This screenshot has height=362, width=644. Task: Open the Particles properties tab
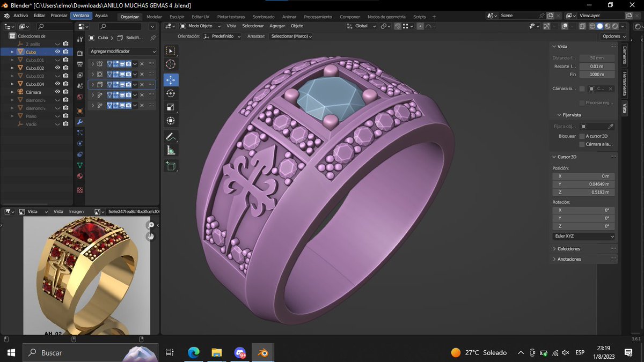coord(80,132)
